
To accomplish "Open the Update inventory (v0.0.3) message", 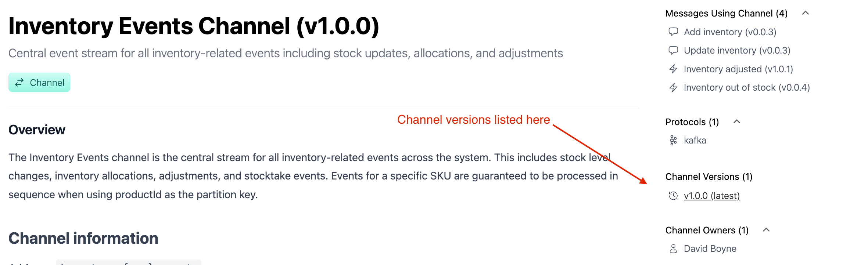I will [737, 50].
